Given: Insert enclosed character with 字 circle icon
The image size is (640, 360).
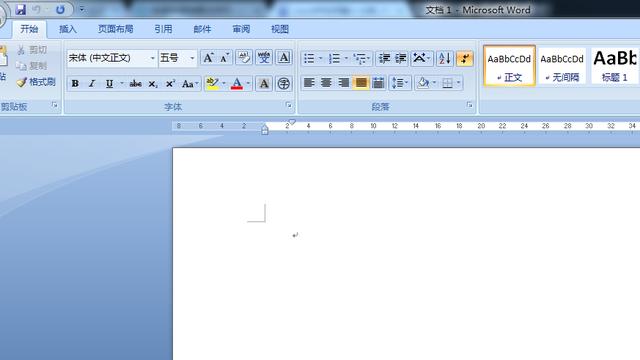Looking at the screenshot, I should pyautogui.click(x=284, y=84).
